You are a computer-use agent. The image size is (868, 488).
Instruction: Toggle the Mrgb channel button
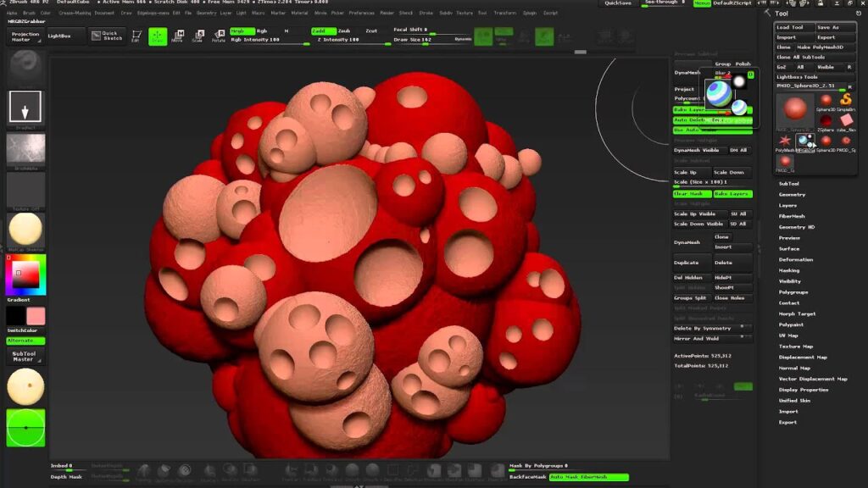point(242,31)
